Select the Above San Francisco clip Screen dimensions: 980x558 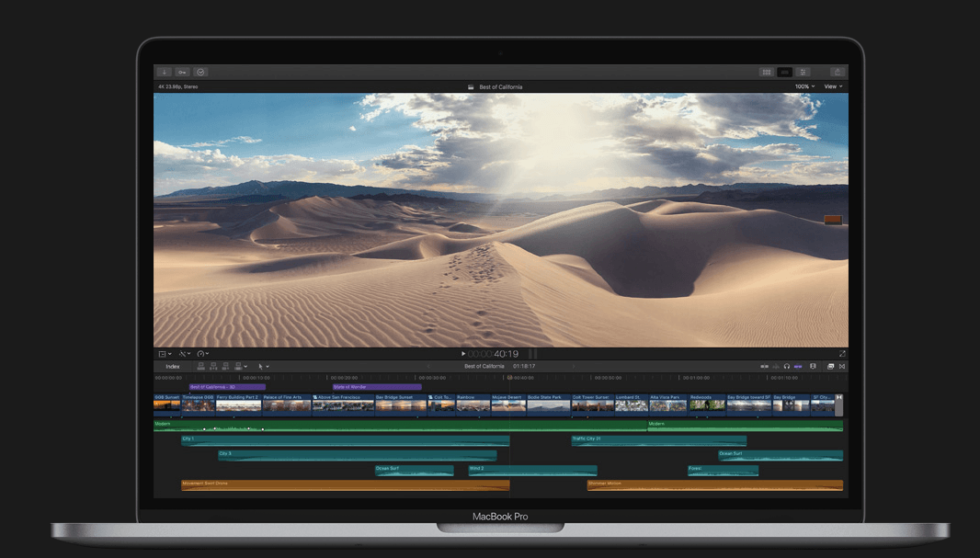[343, 404]
